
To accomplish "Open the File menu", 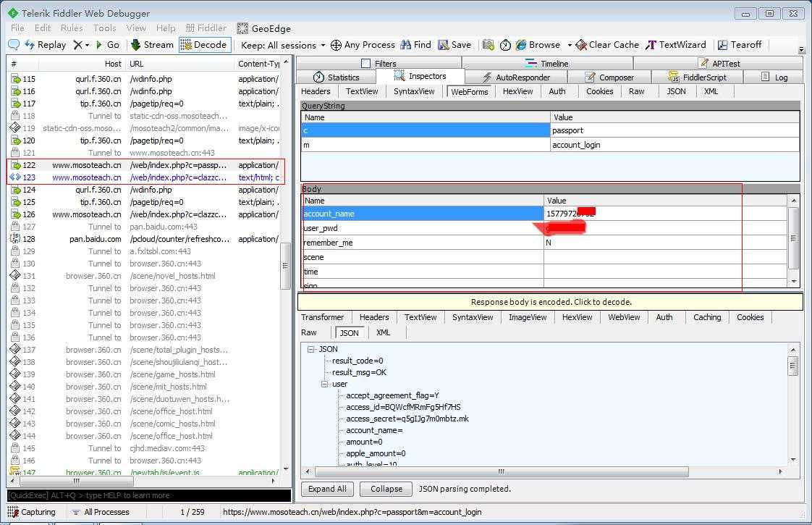I will pyautogui.click(x=17, y=28).
